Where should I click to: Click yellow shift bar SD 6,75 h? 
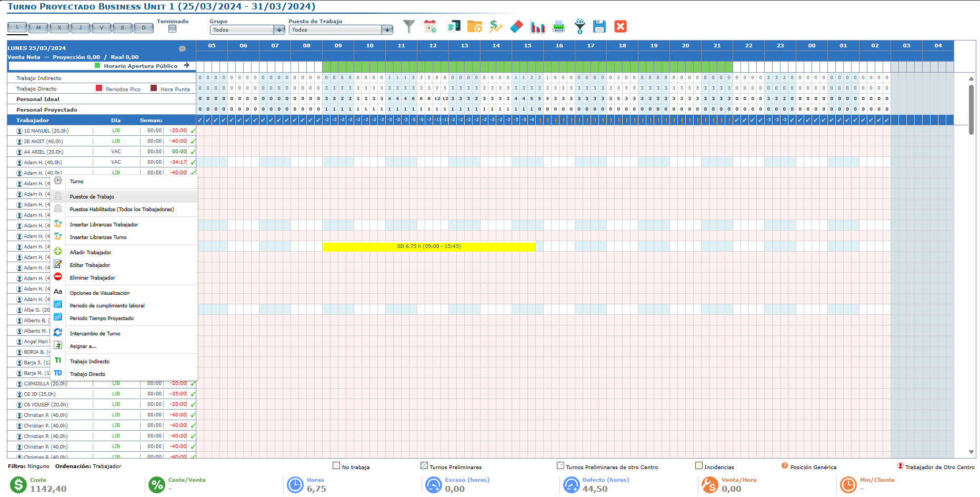pyautogui.click(x=429, y=246)
